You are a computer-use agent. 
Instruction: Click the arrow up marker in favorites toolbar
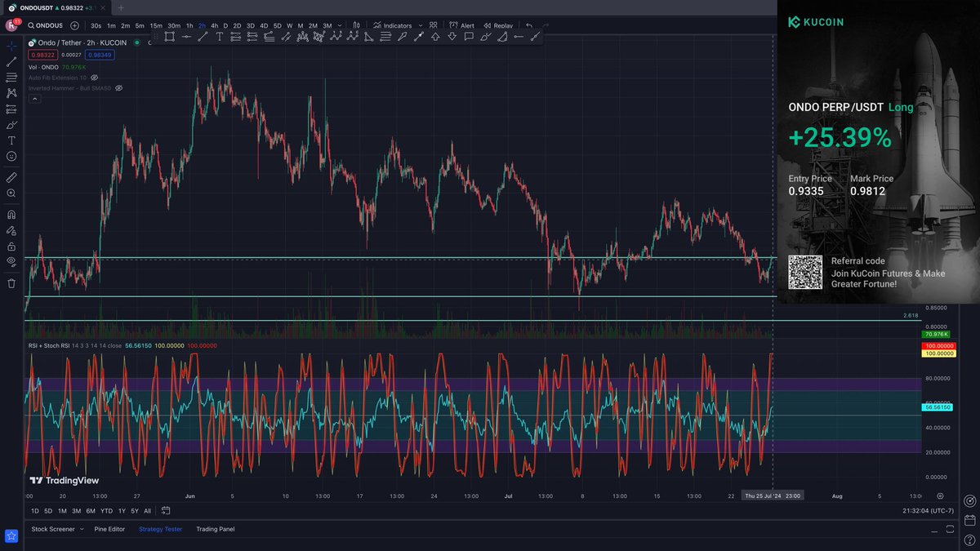click(435, 36)
